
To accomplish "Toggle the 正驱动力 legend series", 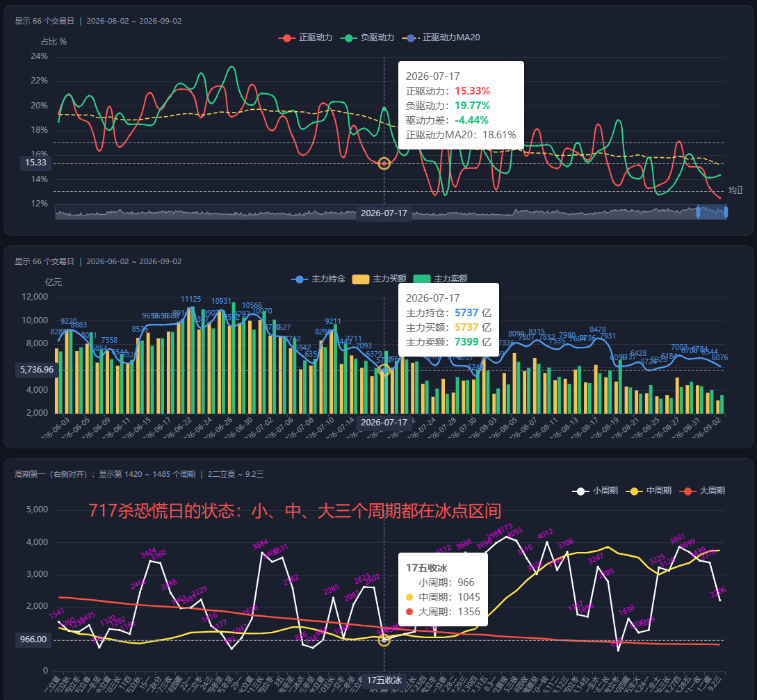I will tap(306, 38).
